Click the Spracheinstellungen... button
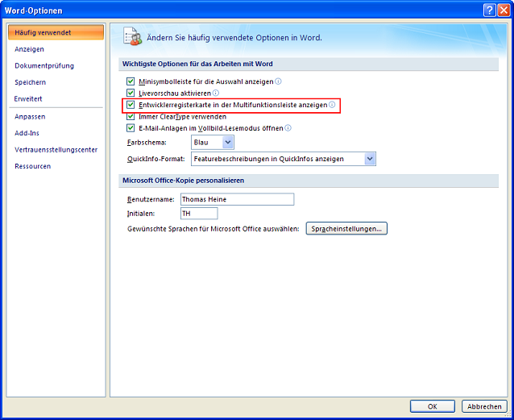Viewport: 514px width, 420px height. (346, 229)
